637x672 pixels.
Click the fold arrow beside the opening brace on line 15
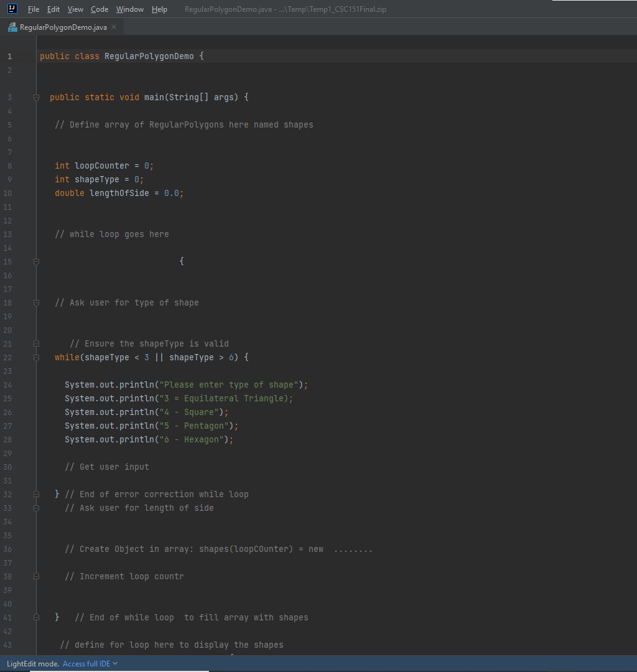coord(35,261)
